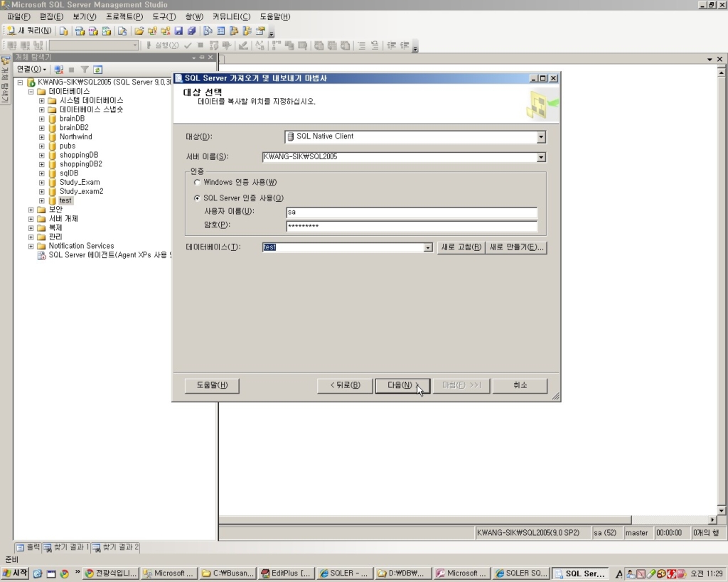The height and width of the screenshot is (582, 728).
Task: Switch to the 찾기 결과 1 tab
Action: (66, 548)
